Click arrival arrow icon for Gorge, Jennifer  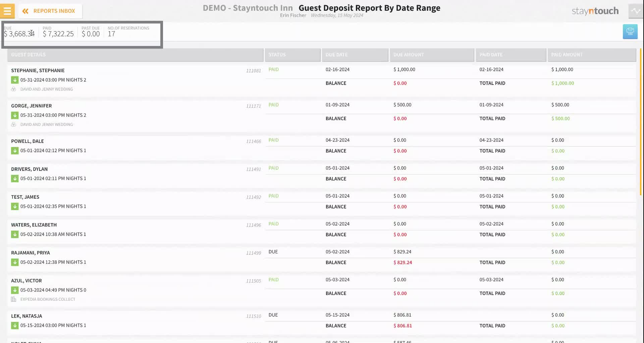pyautogui.click(x=15, y=115)
